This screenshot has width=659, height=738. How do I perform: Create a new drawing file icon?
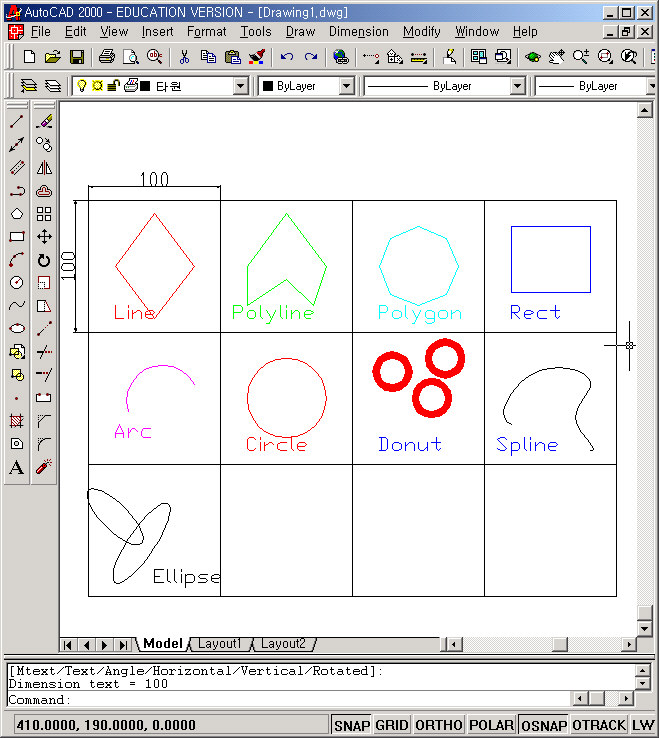[29, 57]
